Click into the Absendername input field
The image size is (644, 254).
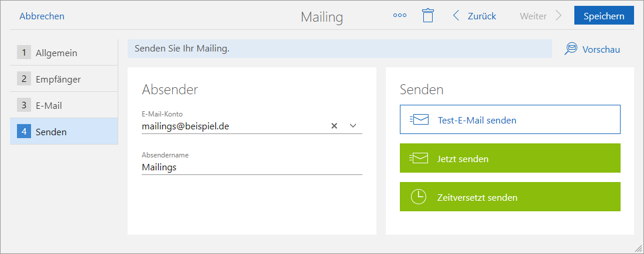[252, 167]
